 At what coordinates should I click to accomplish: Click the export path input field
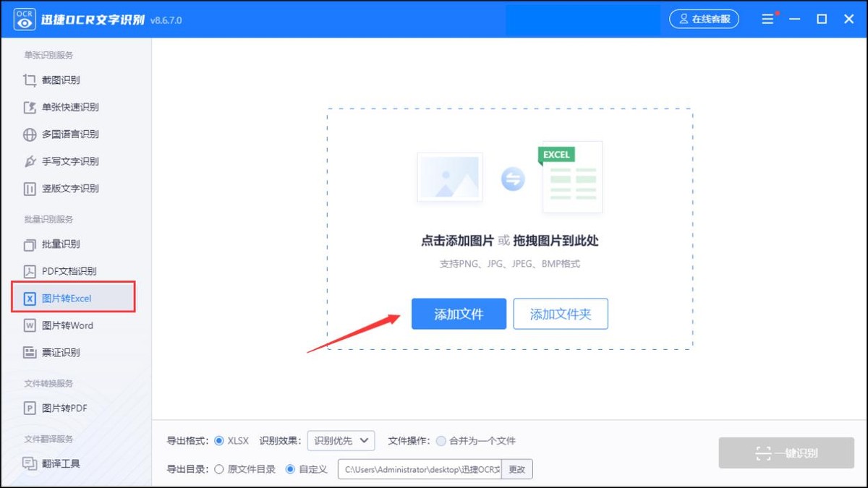420,469
